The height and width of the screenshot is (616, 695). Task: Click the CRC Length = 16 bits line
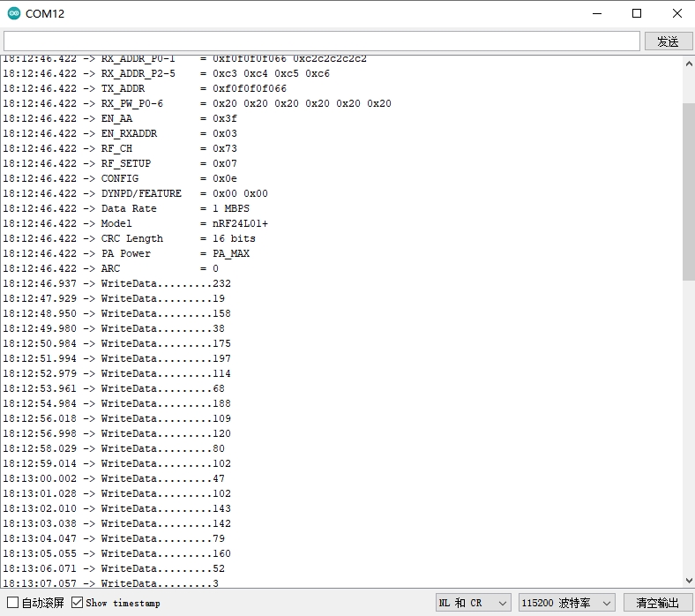click(x=129, y=238)
